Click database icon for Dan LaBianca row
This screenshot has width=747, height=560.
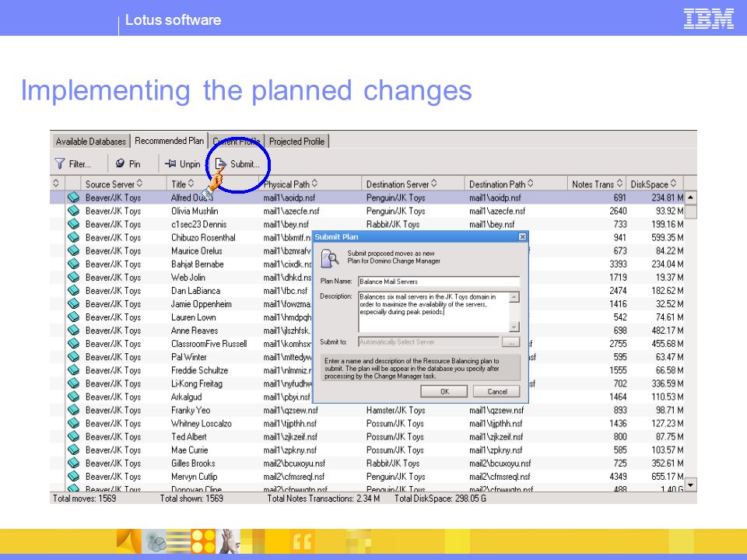click(73, 290)
